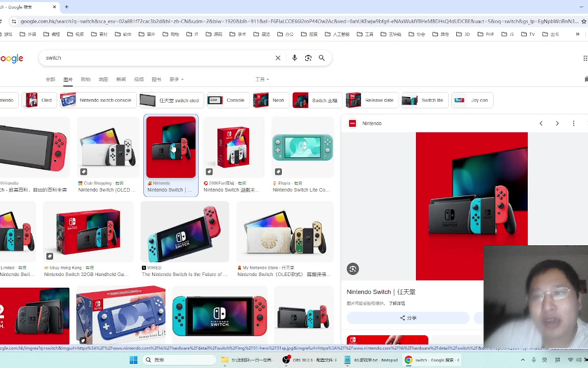Image resolution: width=588 pixels, height=368 pixels.
Task: Open Nintendo Switch | 任天堂 title link
Action: click(381, 292)
